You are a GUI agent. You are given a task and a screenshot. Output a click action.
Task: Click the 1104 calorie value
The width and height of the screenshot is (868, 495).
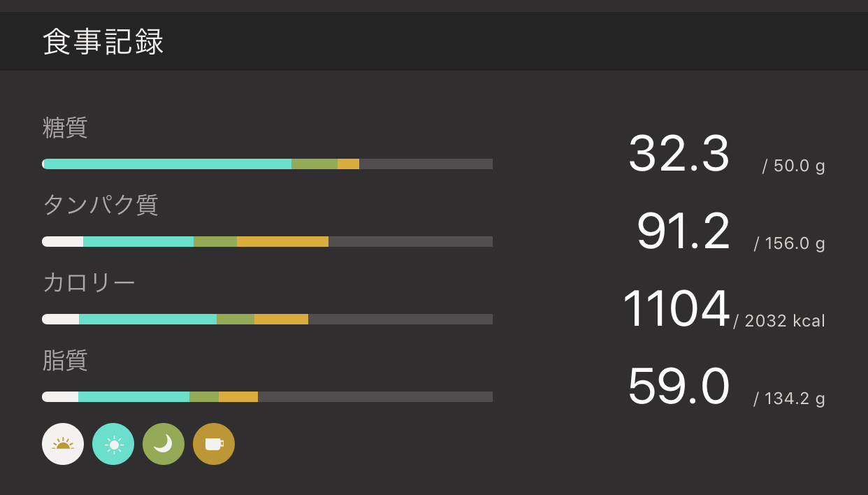point(676,309)
